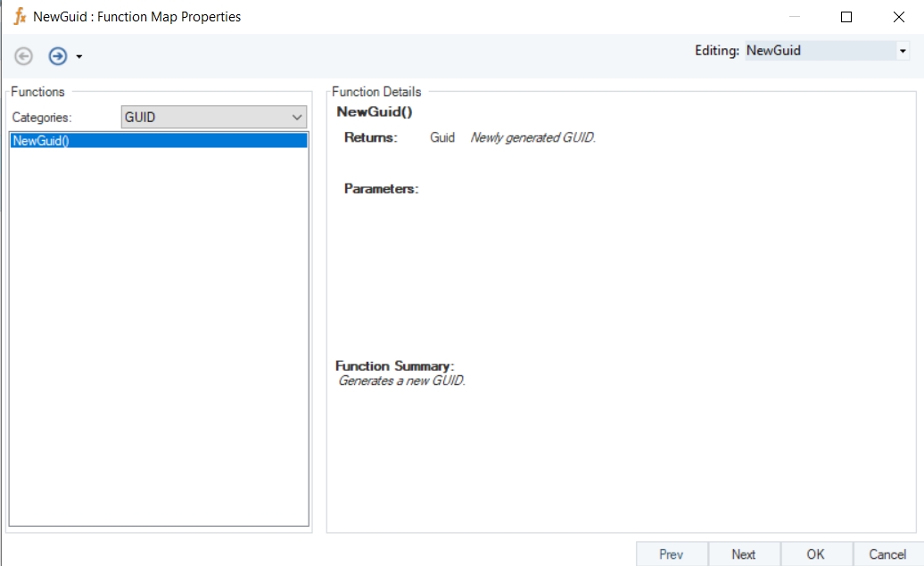Open the forward arrow history dropdown
The height and width of the screenshot is (566, 924).
(x=79, y=57)
